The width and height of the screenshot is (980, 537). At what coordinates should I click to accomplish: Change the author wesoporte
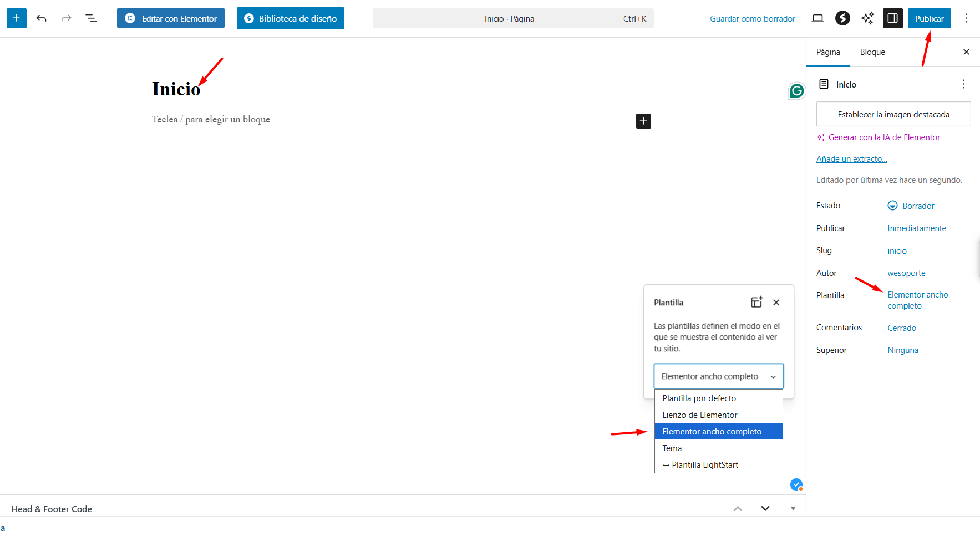(x=906, y=273)
